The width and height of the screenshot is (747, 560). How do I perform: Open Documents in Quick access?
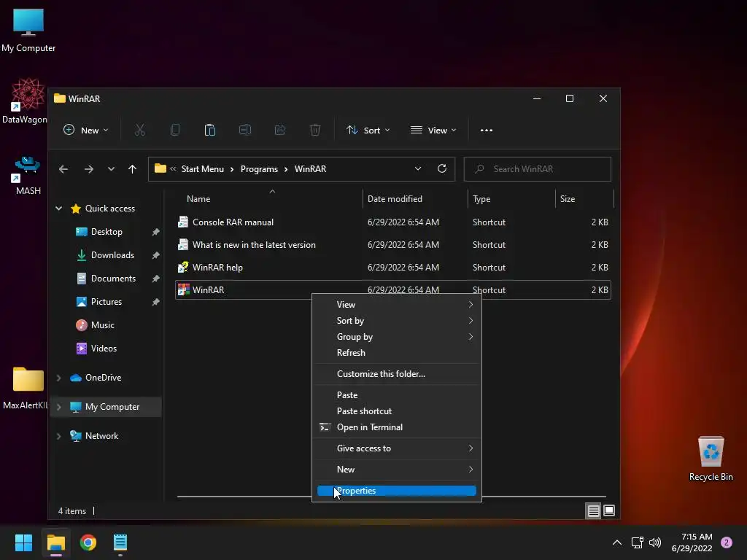[x=113, y=279]
